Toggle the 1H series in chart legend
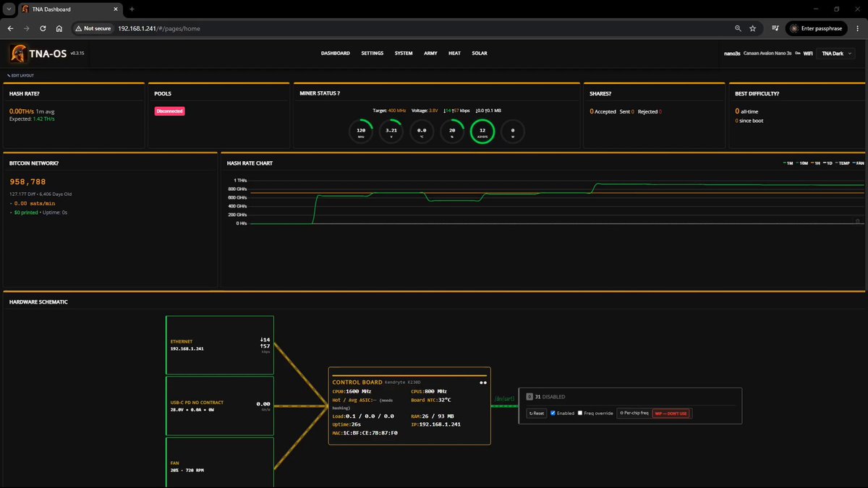The width and height of the screenshot is (868, 488). coord(814,163)
